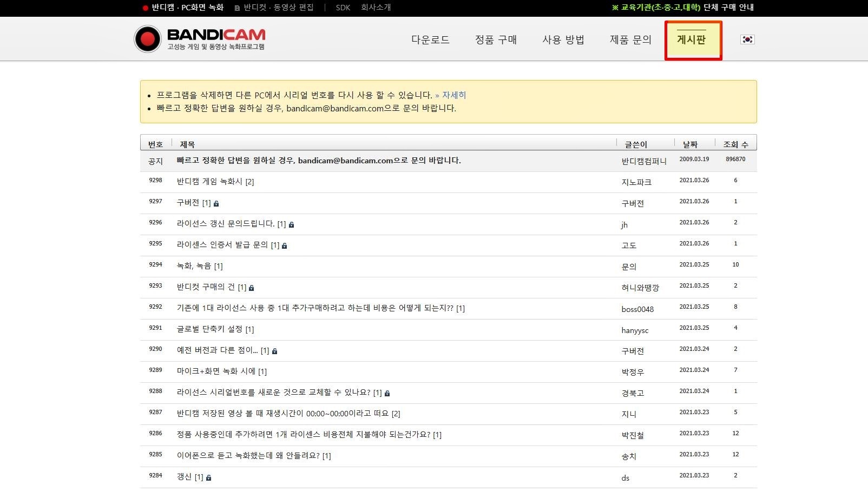Click lock icon on post 9297 구버전
This screenshot has height=492, width=868.
(x=216, y=204)
